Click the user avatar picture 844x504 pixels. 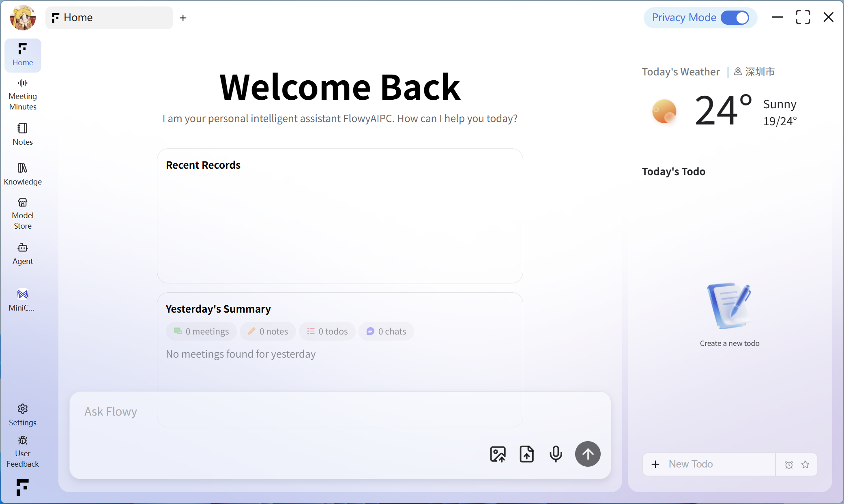23,18
